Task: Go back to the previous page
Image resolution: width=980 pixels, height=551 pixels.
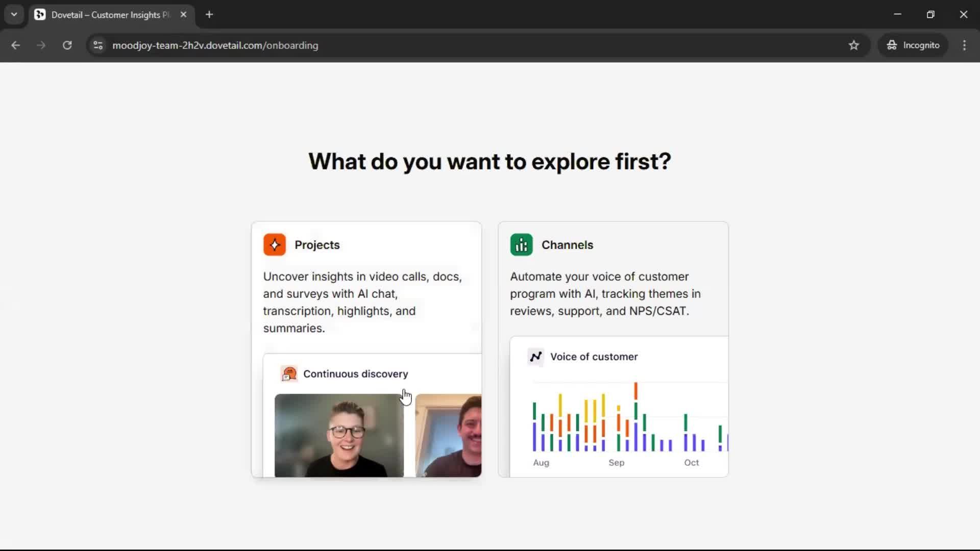Action: [x=15, y=45]
